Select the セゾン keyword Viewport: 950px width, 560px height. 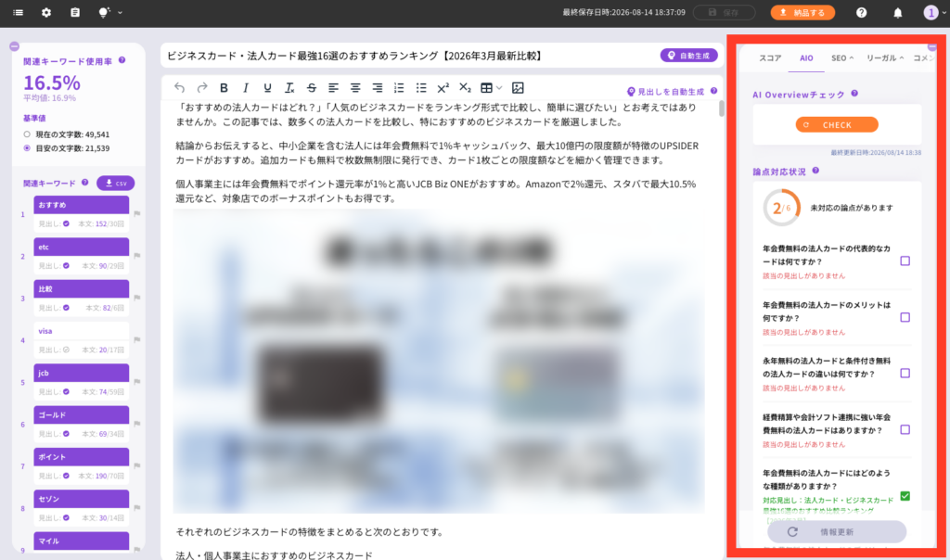tap(82, 499)
